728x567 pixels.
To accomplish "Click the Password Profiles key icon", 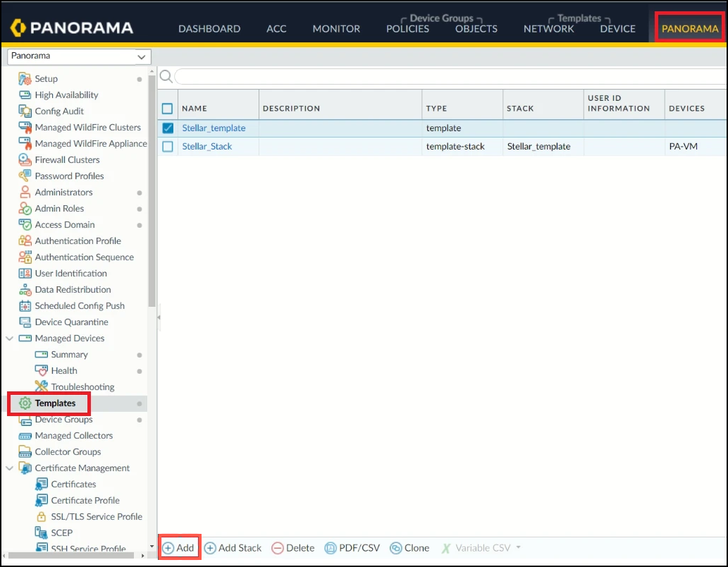I will click(x=25, y=176).
